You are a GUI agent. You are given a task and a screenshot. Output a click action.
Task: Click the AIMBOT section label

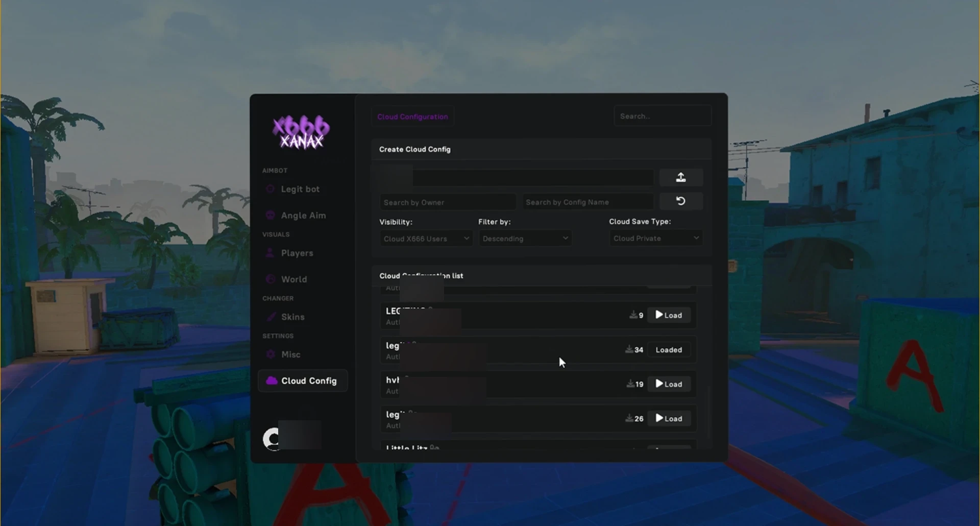275,171
